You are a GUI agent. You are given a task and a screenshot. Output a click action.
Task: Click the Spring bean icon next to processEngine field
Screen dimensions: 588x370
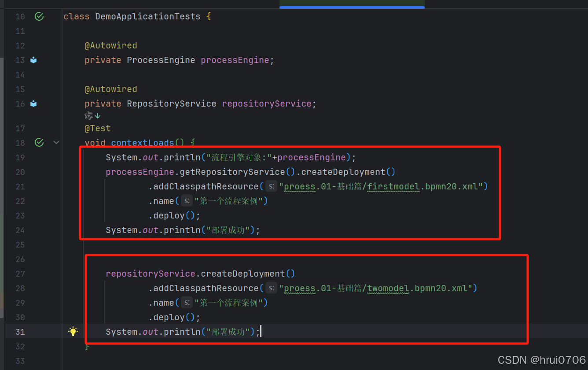(x=33, y=60)
